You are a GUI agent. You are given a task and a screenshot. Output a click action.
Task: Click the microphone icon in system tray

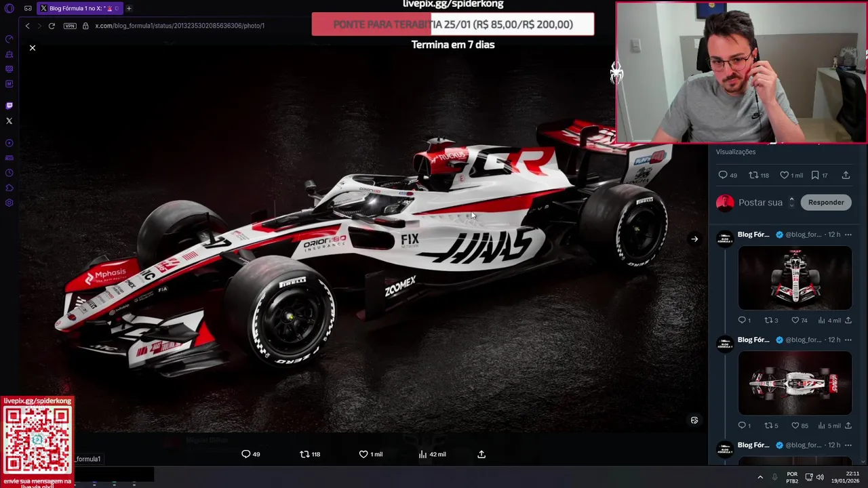[x=774, y=477]
